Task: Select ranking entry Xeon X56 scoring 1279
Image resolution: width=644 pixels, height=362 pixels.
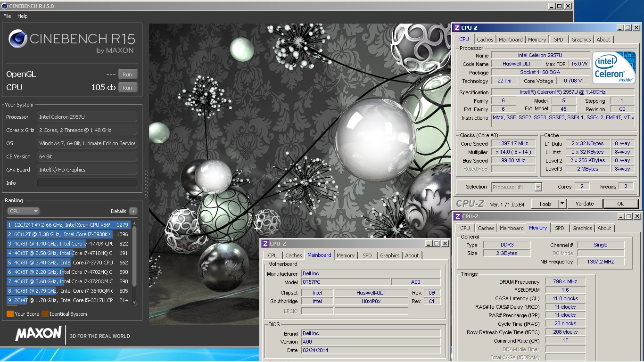Action: tap(68, 225)
